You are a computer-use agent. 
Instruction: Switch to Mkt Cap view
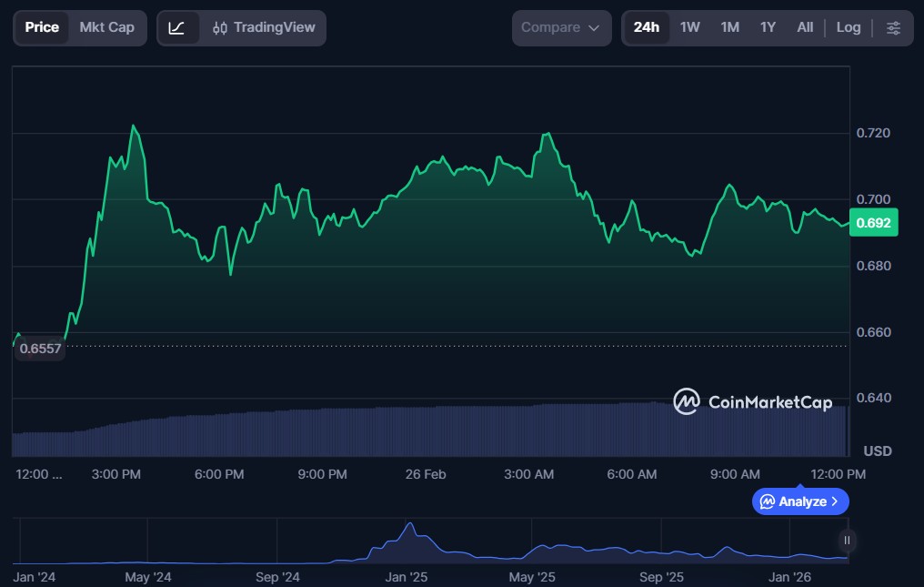[x=106, y=28]
